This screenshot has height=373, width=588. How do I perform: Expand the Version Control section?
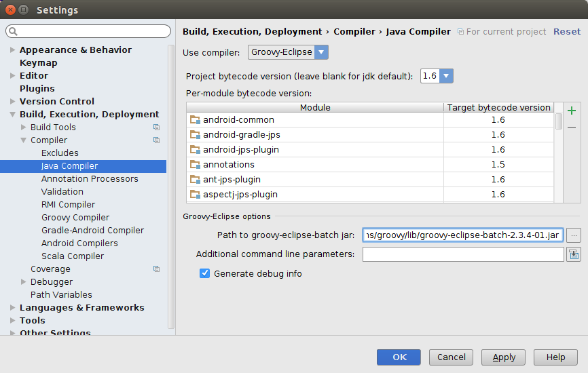coord(12,102)
